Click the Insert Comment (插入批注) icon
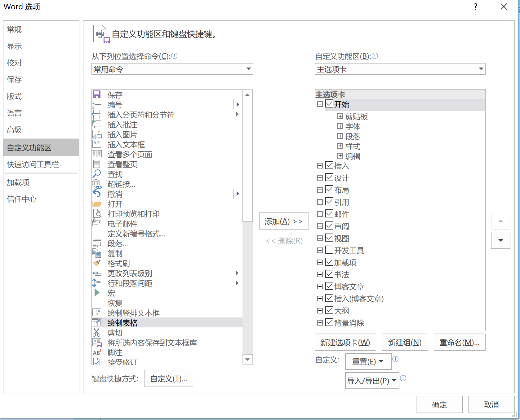This screenshot has height=420, width=520. [97, 124]
